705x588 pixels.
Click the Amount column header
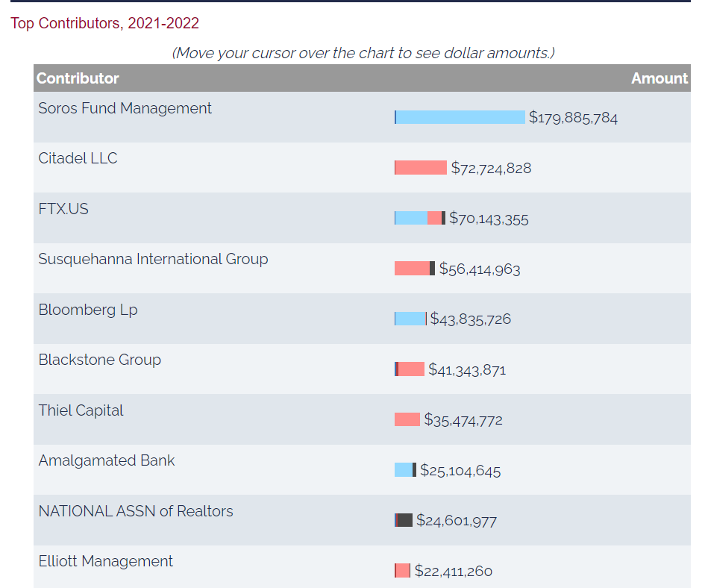[659, 78]
